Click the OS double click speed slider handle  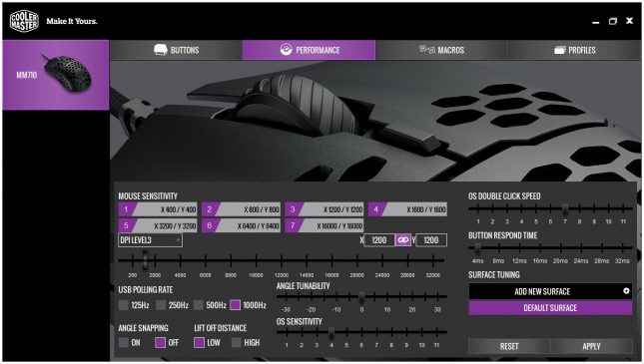pyautogui.click(x=565, y=209)
